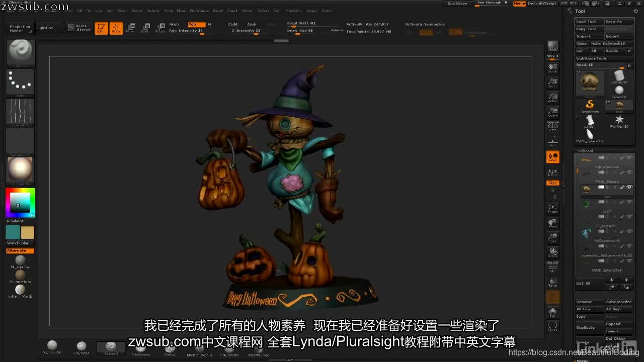Toggle Persp perspective view
This screenshot has height=362, width=644.
click(x=552, y=126)
